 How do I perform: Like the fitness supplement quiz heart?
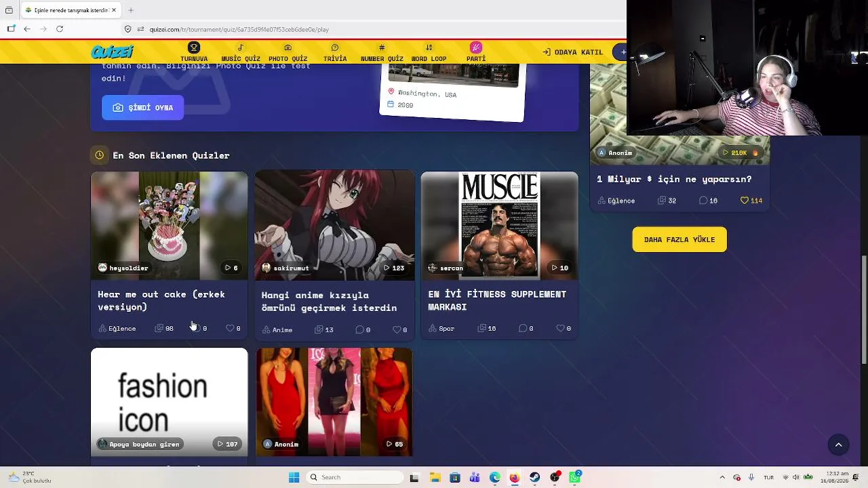564,328
